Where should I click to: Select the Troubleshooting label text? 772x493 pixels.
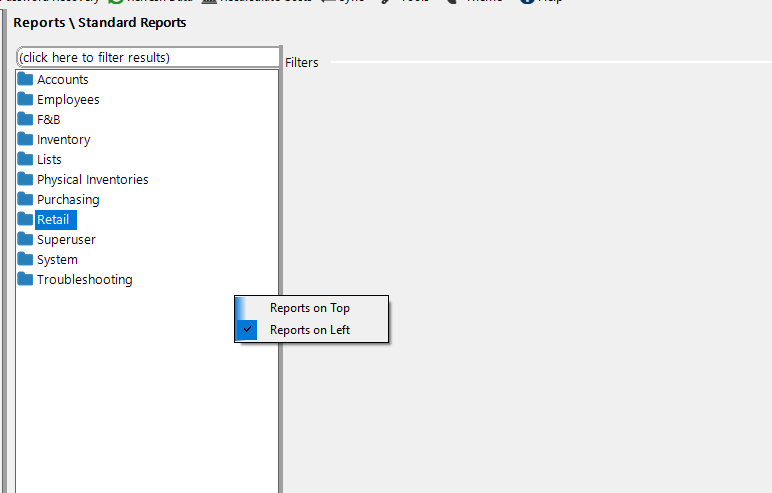click(x=84, y=280)
